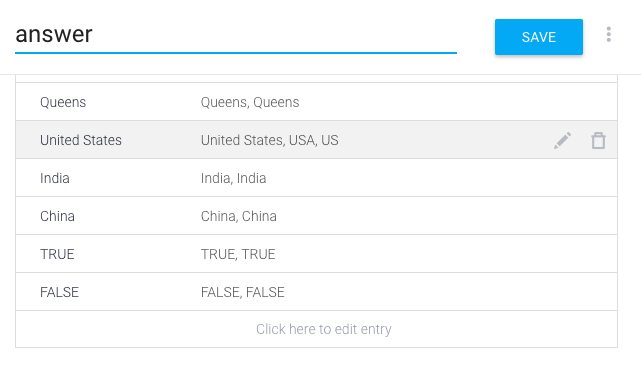Edit the entity name field 'answer'
The image size is (641, 373).
236,35
